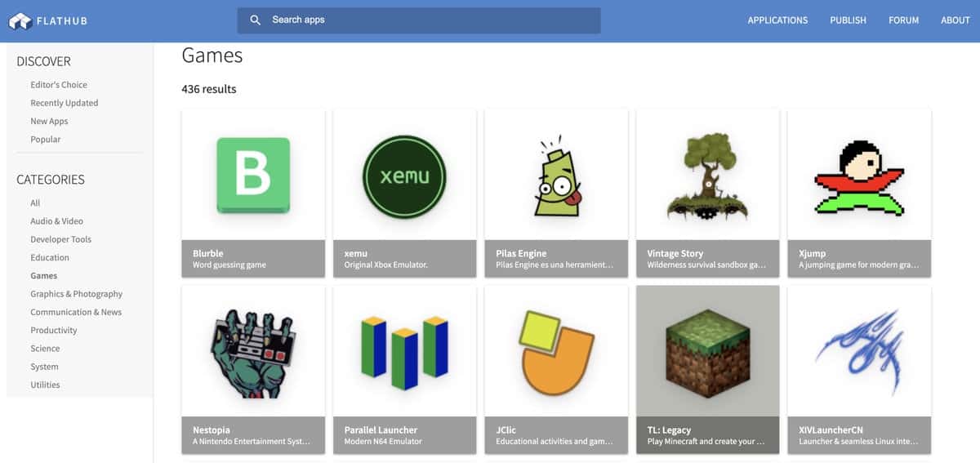Select the Games category
The image size is (980, 463).
44,276
